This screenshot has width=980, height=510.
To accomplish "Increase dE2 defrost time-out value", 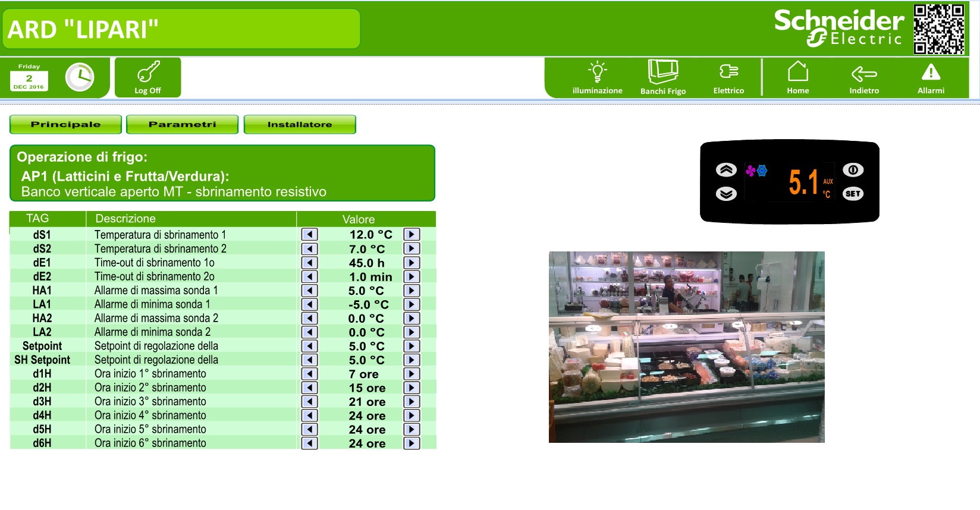I will [x=412, y=276].
